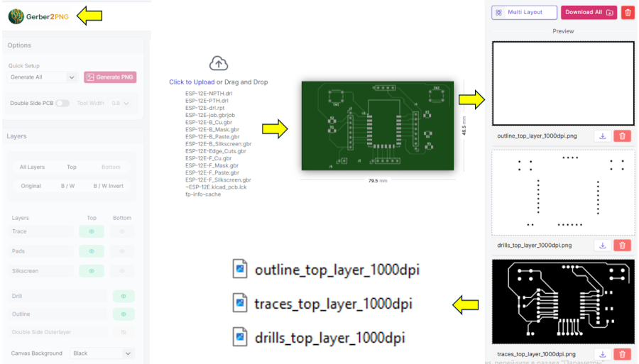This screenshot has width=639, height=364.
Task: Download traces_top_layer_1000dpi.png via its download icon
Action: (603, 354)
